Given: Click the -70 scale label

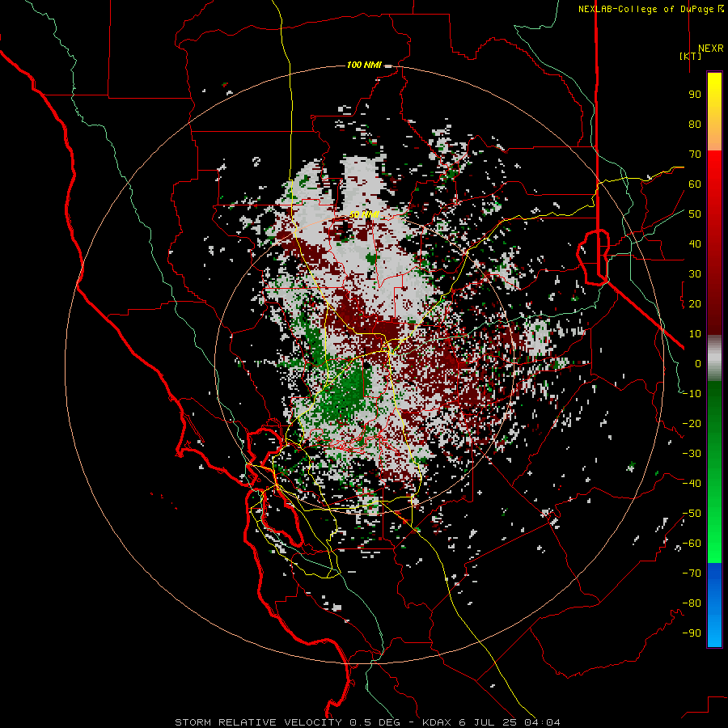Looking at the screenshot, I should [x=692, y=574].
